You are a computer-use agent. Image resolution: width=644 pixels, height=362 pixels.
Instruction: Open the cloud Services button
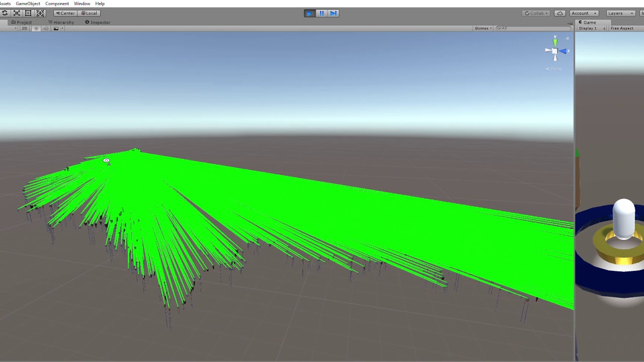click(x=560, y=13)
